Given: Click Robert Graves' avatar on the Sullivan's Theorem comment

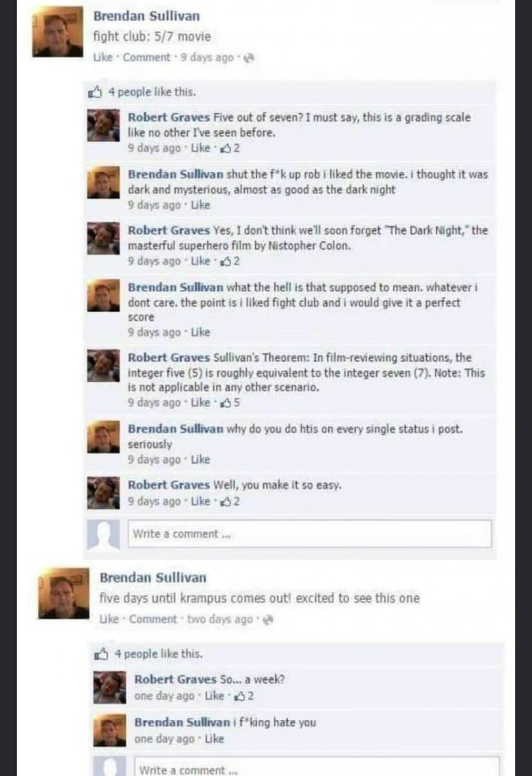Looking at the screenshot, I should click(103, 367).
